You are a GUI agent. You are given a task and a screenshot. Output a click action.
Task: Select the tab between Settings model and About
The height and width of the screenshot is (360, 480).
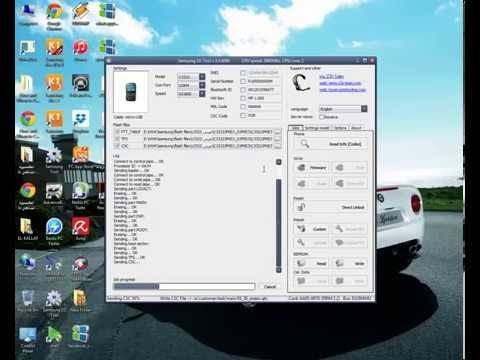[340, 128]
